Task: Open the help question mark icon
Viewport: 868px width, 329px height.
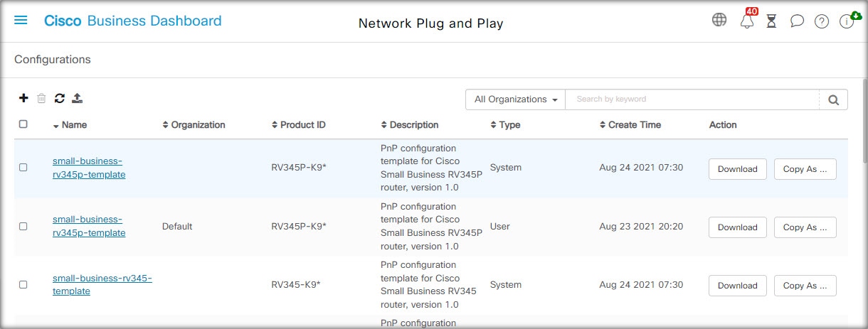Action: pyautogui.click(x=822, y=21)
